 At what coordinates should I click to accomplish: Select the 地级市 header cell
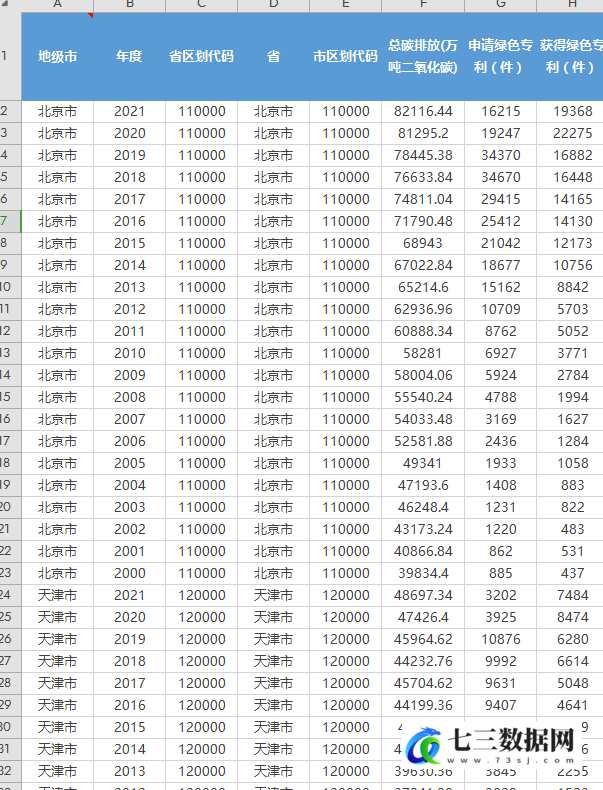click(57, 56)
